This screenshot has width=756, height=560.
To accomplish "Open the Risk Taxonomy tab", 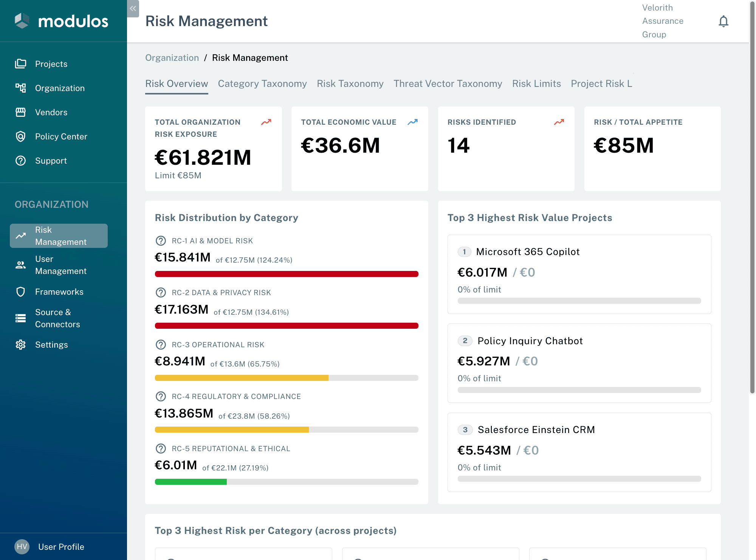I will pos(350,84).
